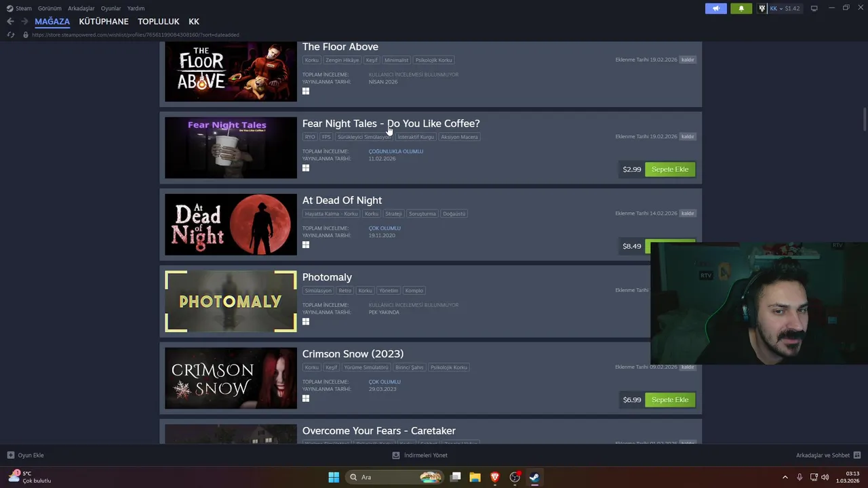
Task: Open the announcements megaphone button
Action: point(716,9)
